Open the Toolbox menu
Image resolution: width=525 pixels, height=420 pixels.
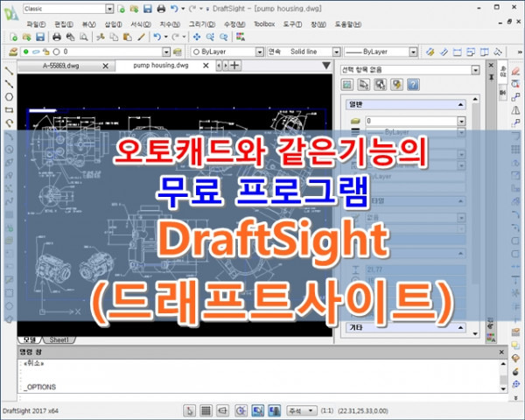pyautogui.click(x=264, y=24)
